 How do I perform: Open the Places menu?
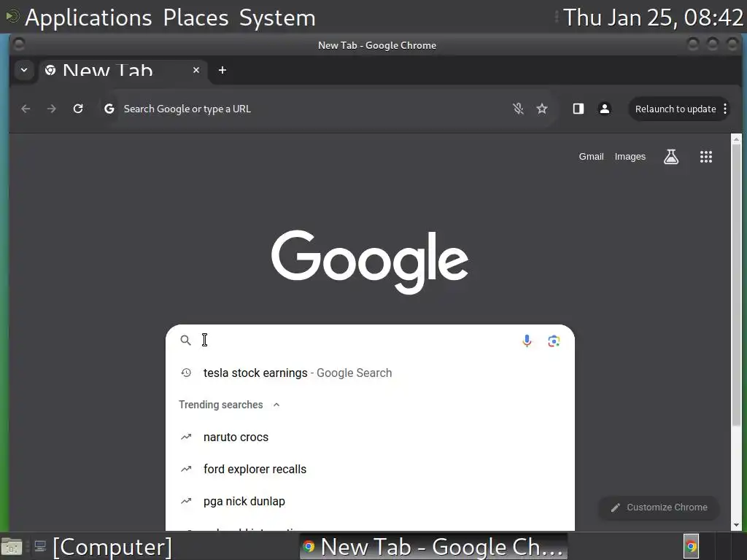(196, 17)
